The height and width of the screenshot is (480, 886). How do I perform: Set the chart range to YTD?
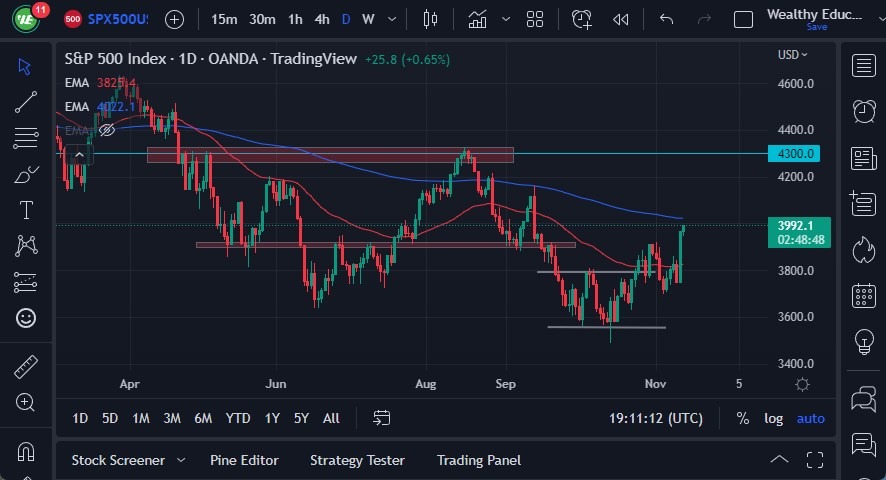238,418
